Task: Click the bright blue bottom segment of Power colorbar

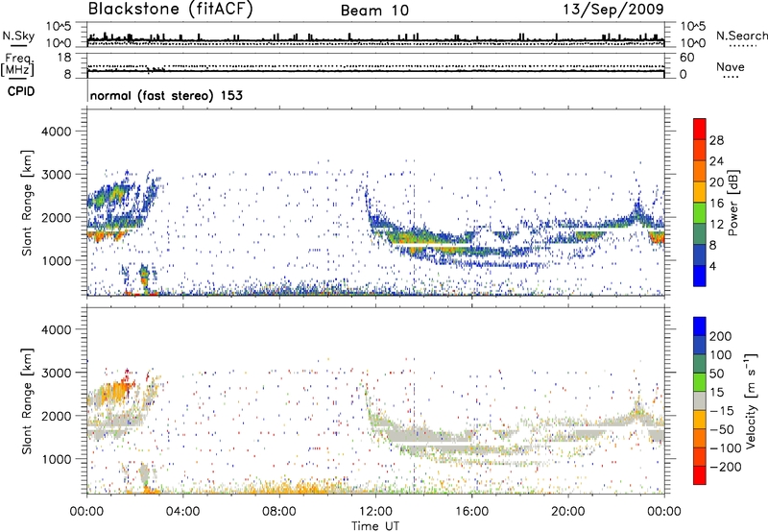Action: (x=700, y=276)
